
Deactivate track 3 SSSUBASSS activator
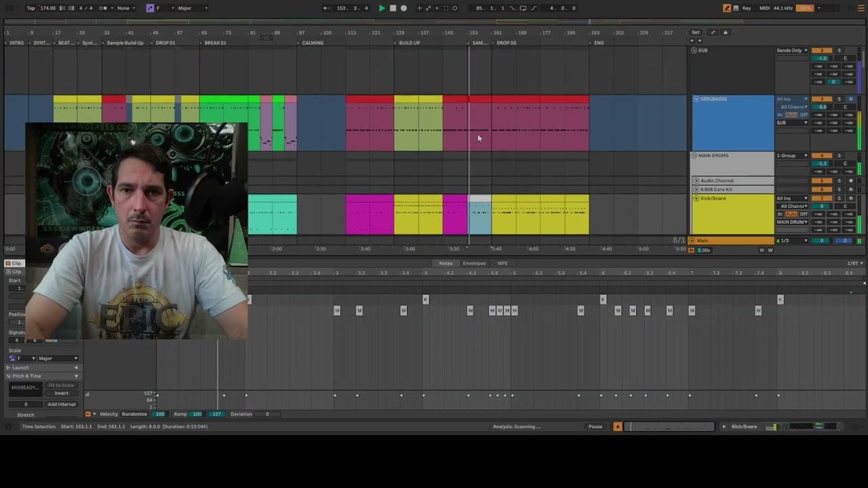click(x=822, y=99)
